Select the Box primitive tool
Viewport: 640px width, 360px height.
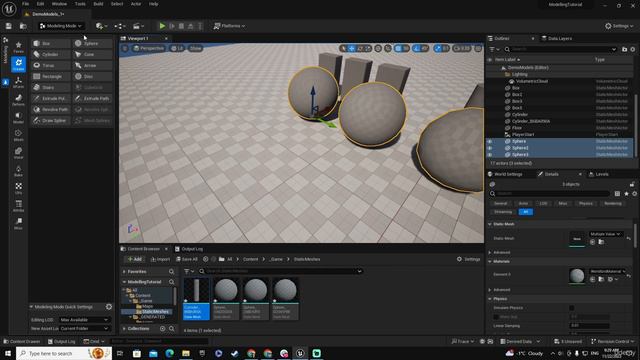[51, 43]
